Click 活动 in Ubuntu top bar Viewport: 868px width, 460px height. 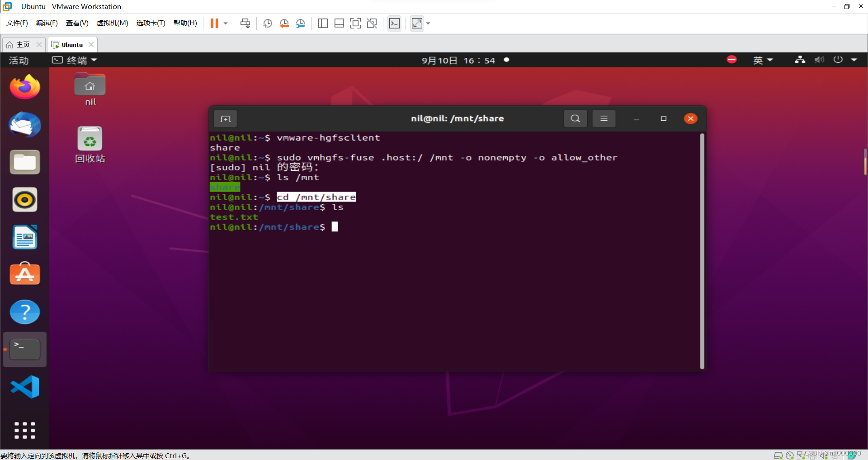19,60
